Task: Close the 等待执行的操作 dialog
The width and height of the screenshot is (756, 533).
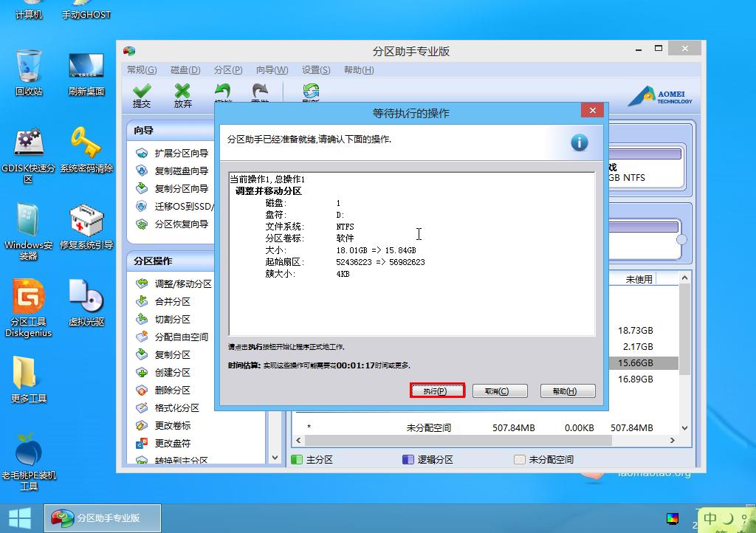Action: [592, 111]
